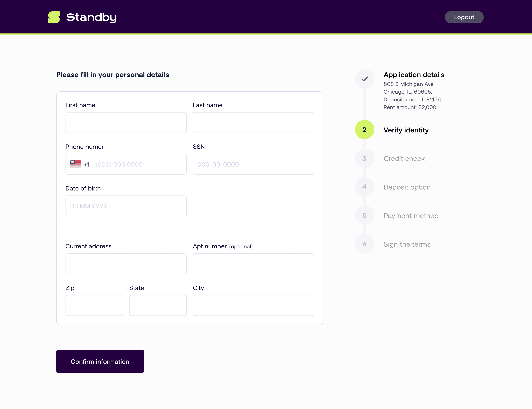Click the completed step checkmark icon
Screen dimensions: 532x409
pos(364,79)
